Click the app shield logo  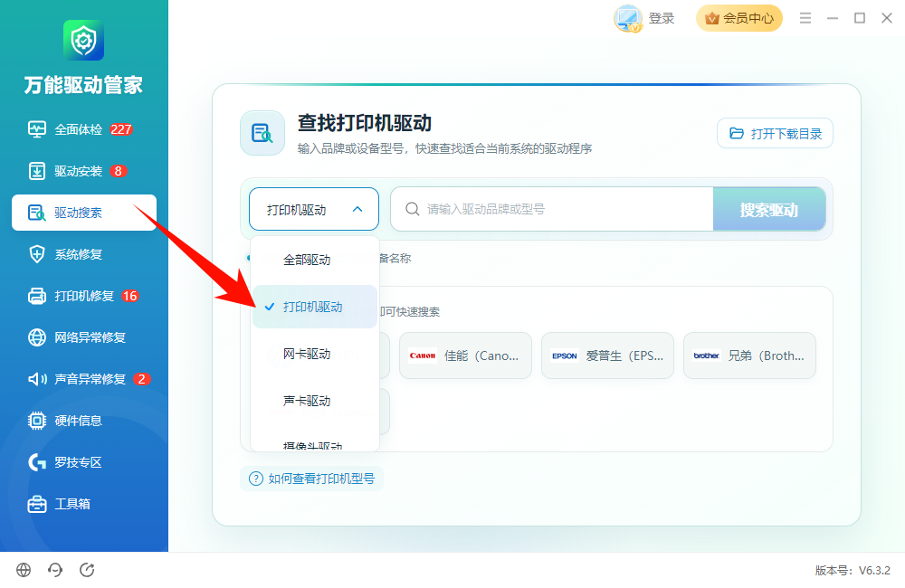point(83,41)
